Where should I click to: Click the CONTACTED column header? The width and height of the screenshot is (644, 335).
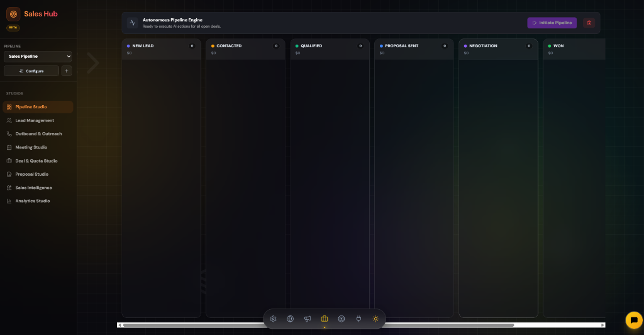[246, 49]
